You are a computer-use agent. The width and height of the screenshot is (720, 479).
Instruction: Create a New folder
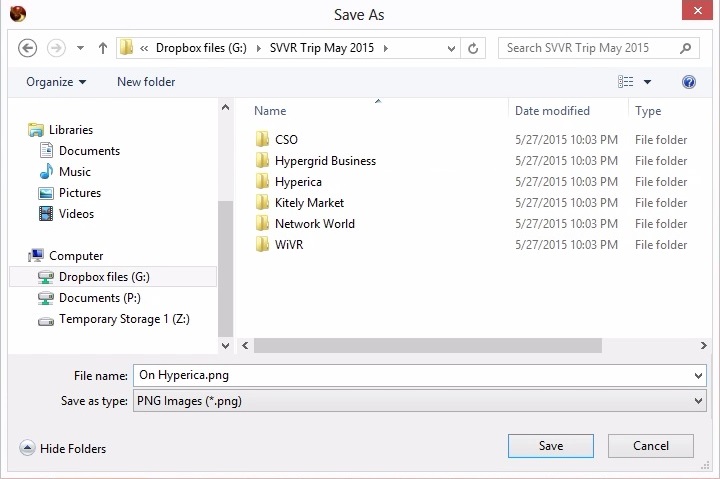tap(146, 82)
